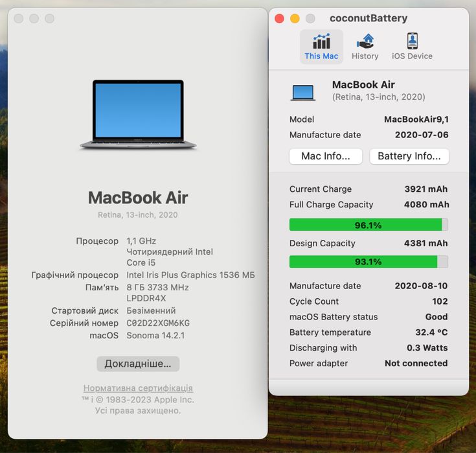Click the MacBook Air heading in About window
The image size is (476, 453).
138,198
